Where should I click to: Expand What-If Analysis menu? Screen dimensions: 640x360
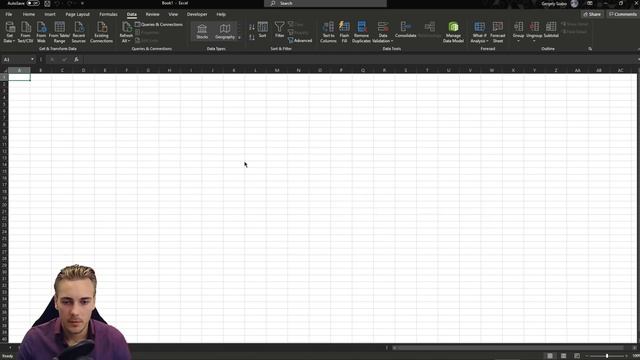point(479,32)
